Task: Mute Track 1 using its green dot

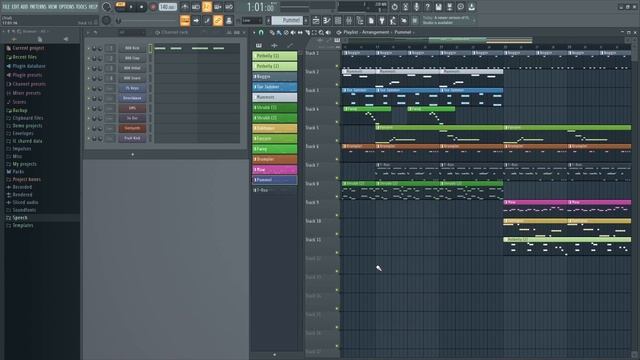Action: 337,66
